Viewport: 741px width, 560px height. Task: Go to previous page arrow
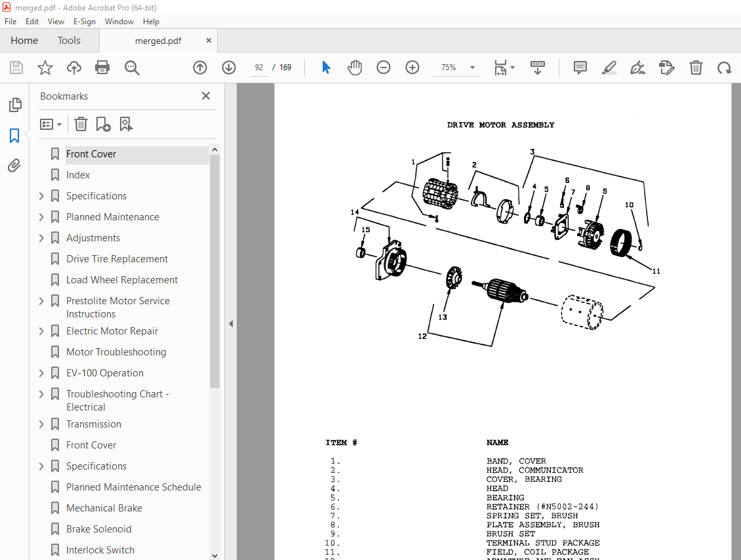(200, 68)
